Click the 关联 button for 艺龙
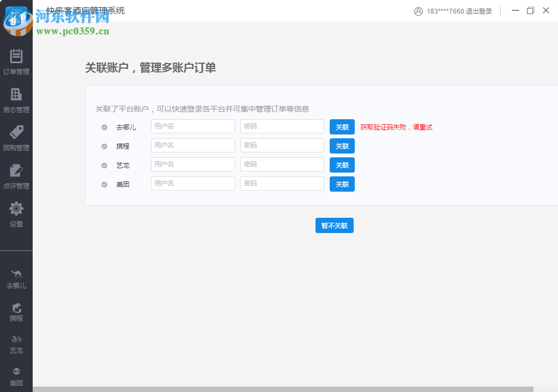The width and height of the screenshot is (558, 392). (342, 164)
